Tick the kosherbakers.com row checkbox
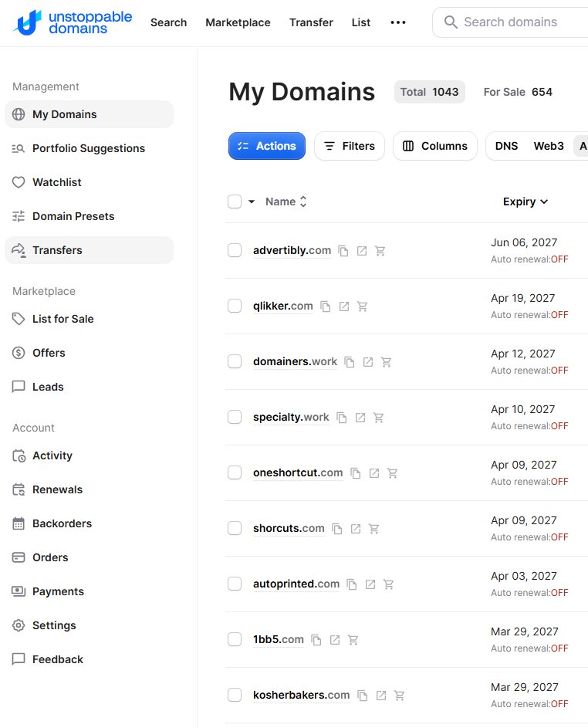The image size is (588, 728). (235, 695)
